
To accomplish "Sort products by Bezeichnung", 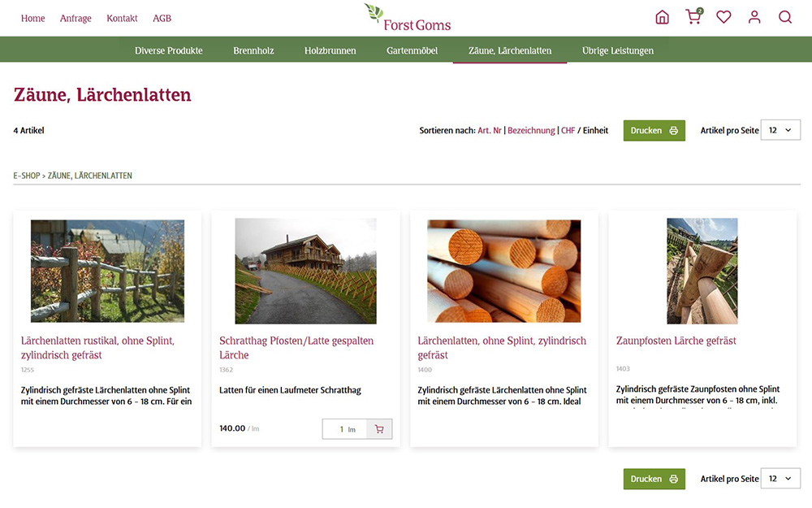I will [x=531, y=131].
